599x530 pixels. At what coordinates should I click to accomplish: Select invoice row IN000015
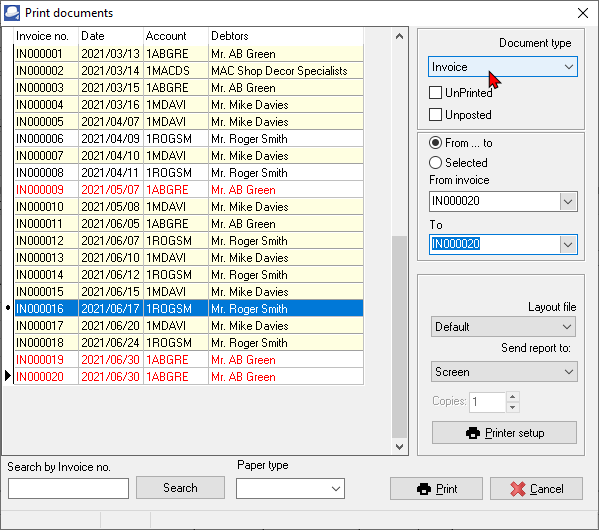tap(189, 292)
